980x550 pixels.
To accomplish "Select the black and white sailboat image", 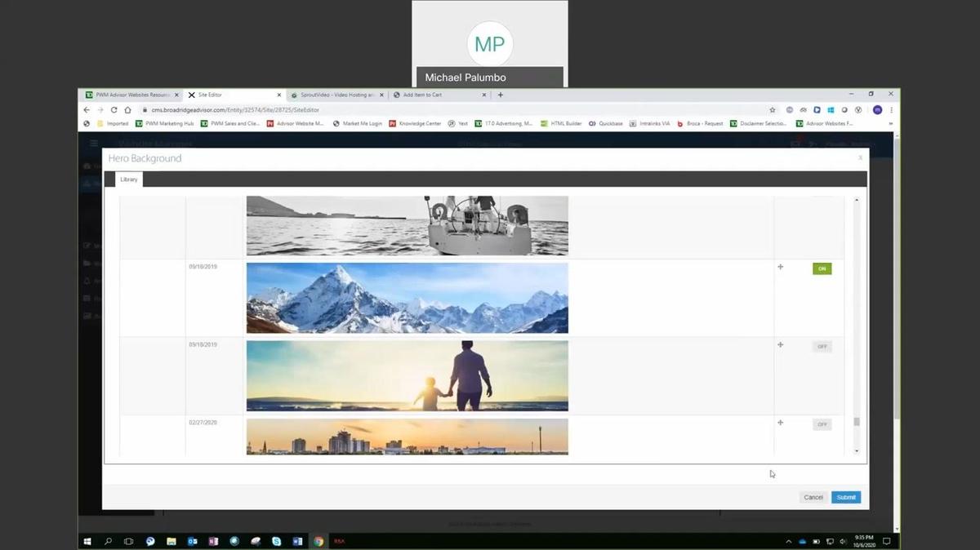I will 407,225.
